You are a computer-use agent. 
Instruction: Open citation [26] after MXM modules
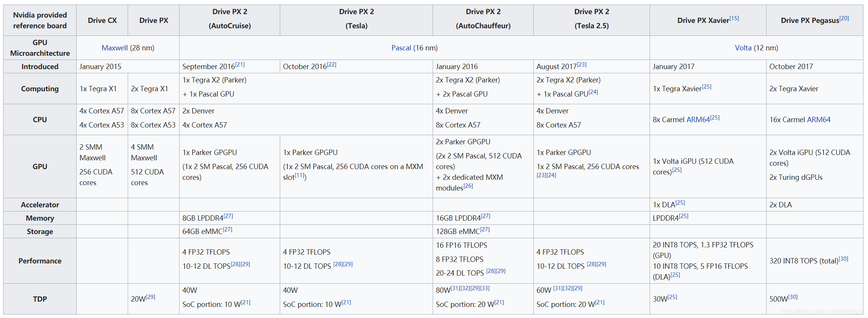point(468,186)
